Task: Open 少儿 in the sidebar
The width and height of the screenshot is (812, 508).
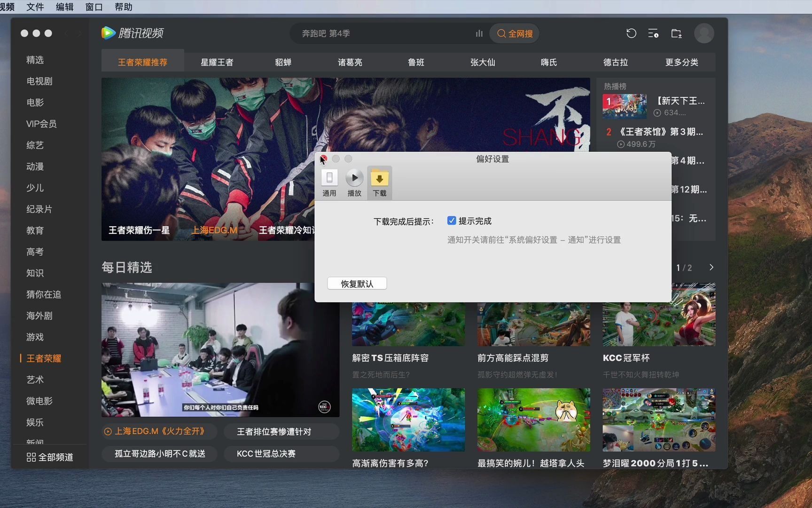Action: [x=35, y=188]
